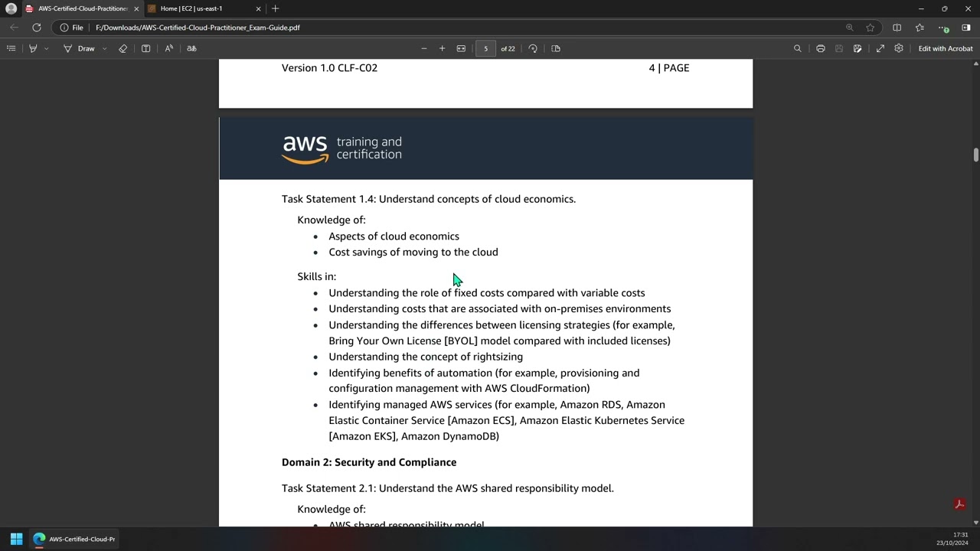Image resolution: width=980 pixels, height=551 pixels.
Task: Open the Translate tool
Action: tap(191, 48)
